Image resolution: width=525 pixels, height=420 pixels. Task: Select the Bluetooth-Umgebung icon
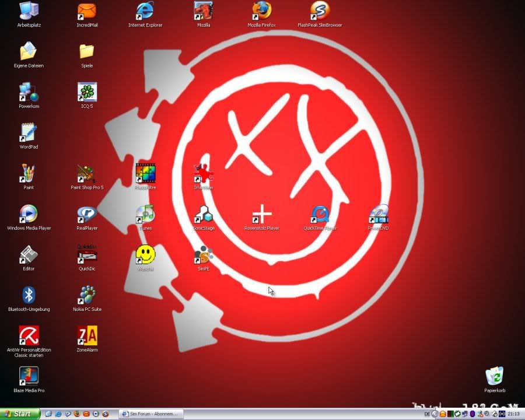[x=29, y=295]
